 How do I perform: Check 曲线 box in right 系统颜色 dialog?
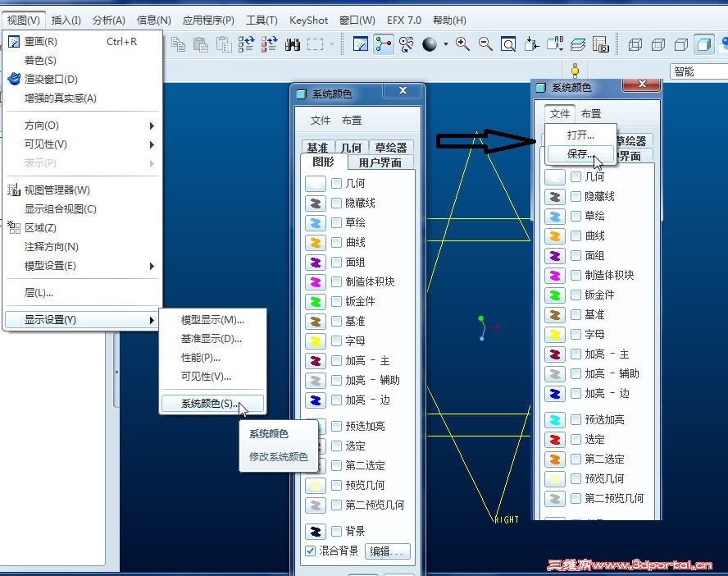pyautogui.click(x=576, y=236)
